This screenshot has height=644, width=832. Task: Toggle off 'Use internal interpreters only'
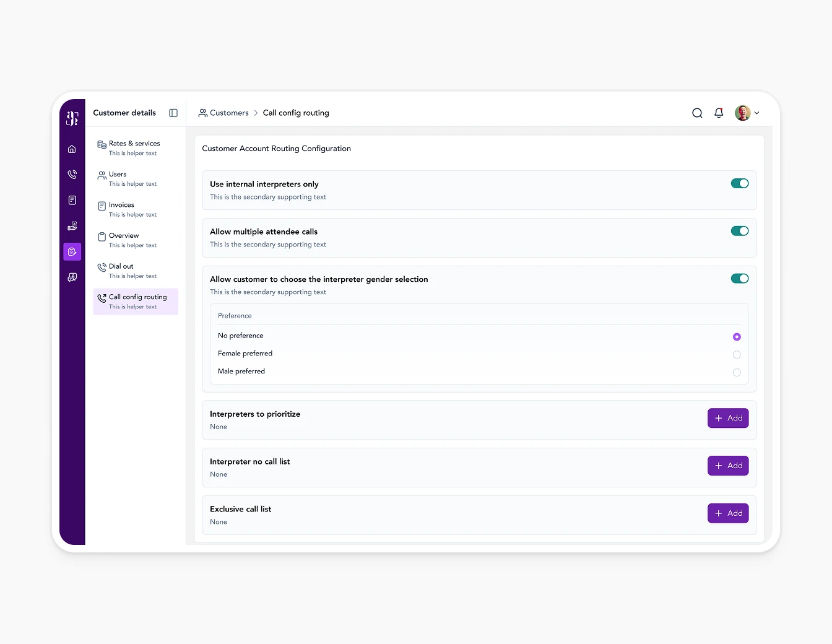740,183
